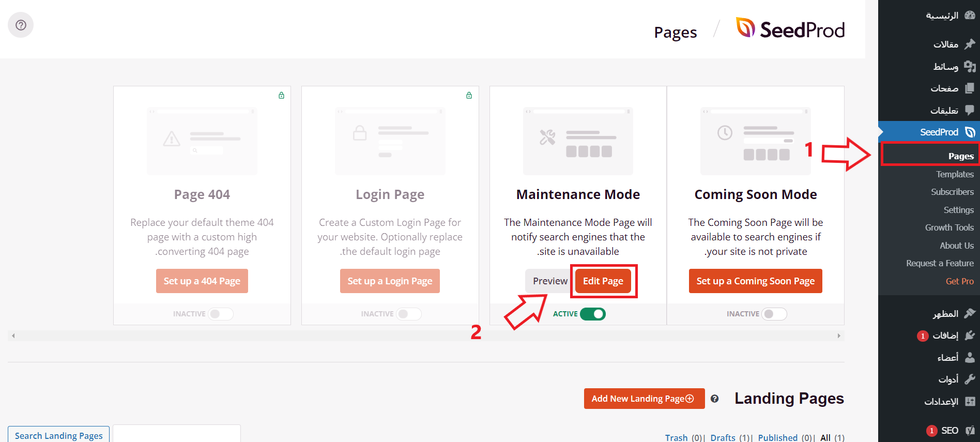The height and width of the screenshot is (442, 980).
Task: Toggle the Page 404 inactive switch
Action: [221, 314]
